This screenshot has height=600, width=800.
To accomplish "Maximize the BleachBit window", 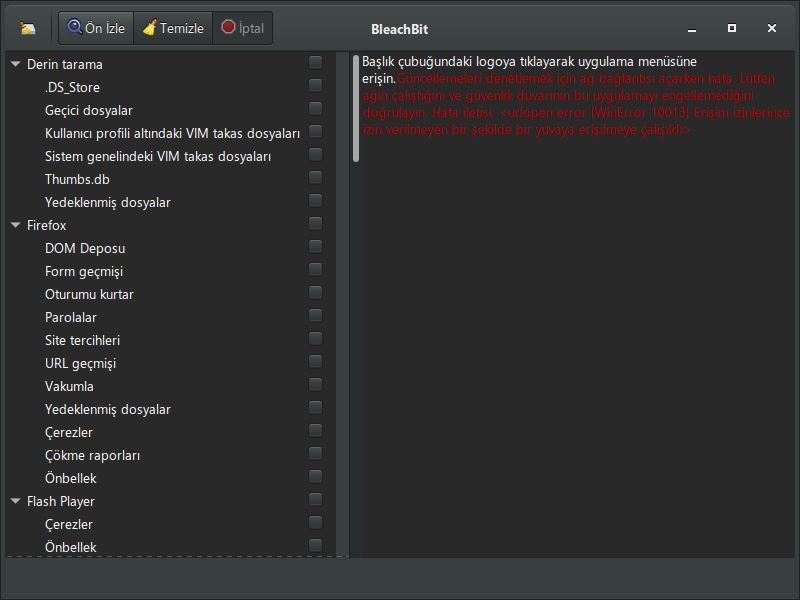I will tap(732, 28).
